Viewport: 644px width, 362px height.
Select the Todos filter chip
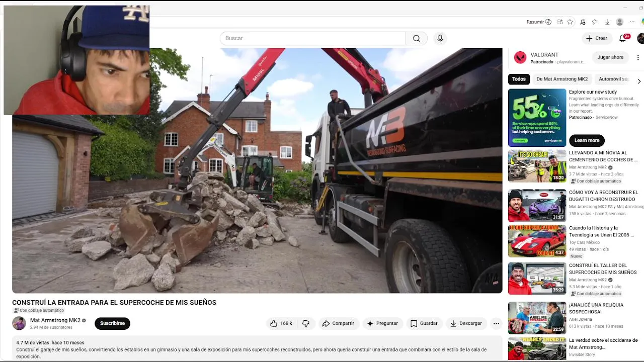click(x=519, y=79)
